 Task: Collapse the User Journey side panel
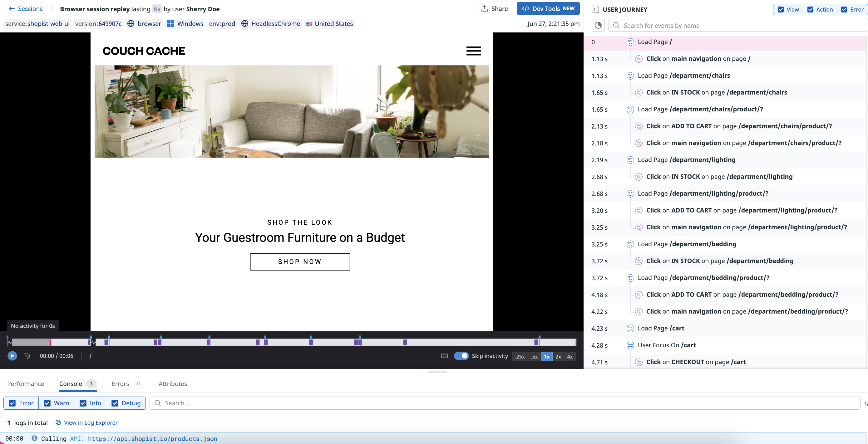(x=595, y=9)
